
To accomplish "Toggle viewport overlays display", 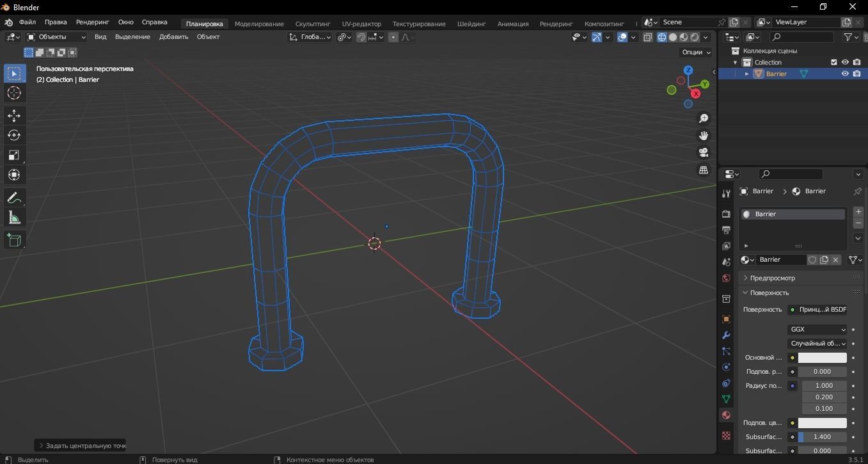I will click(x=622, y=37).
